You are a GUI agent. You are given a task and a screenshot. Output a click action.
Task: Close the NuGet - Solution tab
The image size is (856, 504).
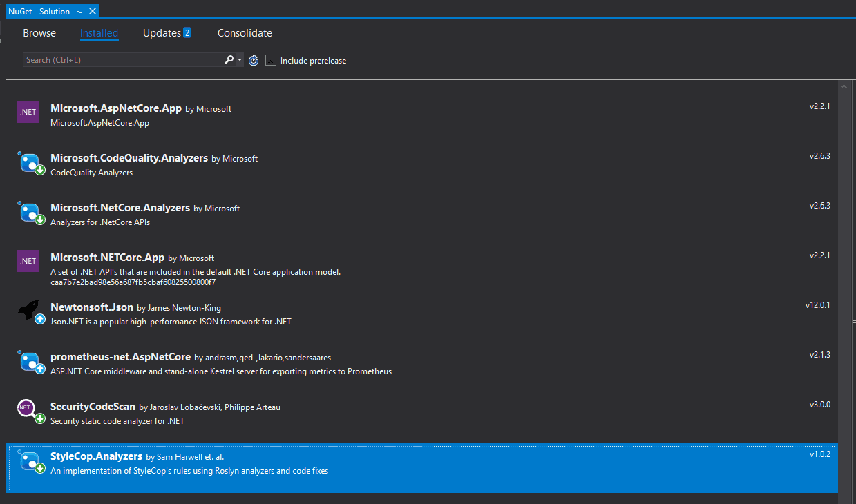pyautogui.click(x=93, y=11)
